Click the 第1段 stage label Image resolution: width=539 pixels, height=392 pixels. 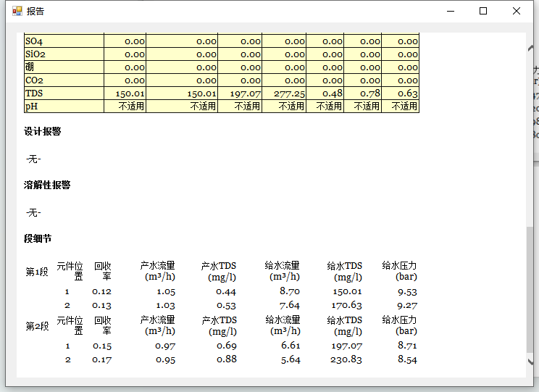[37, 272]
